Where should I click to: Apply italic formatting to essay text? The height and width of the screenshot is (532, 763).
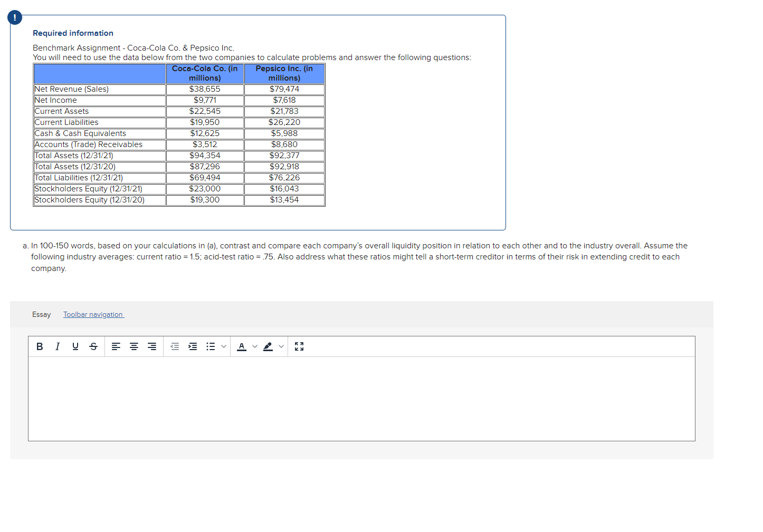[58, 346]
